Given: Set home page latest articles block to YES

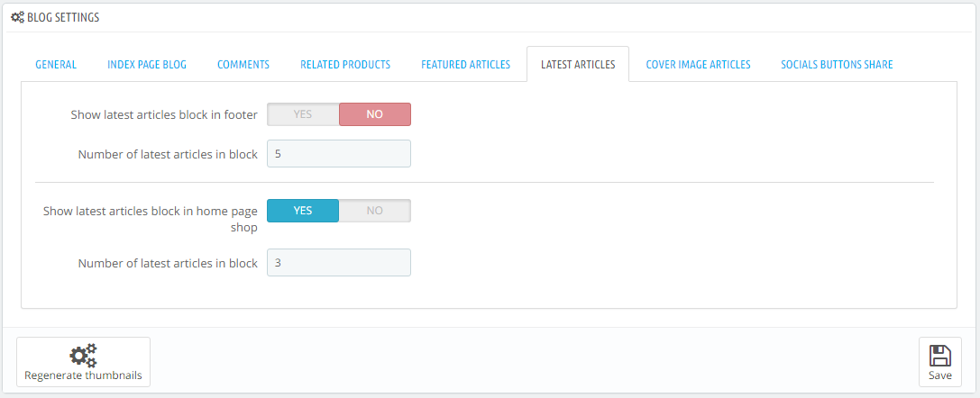Looking at the screenshot, I should click(303, 211).
